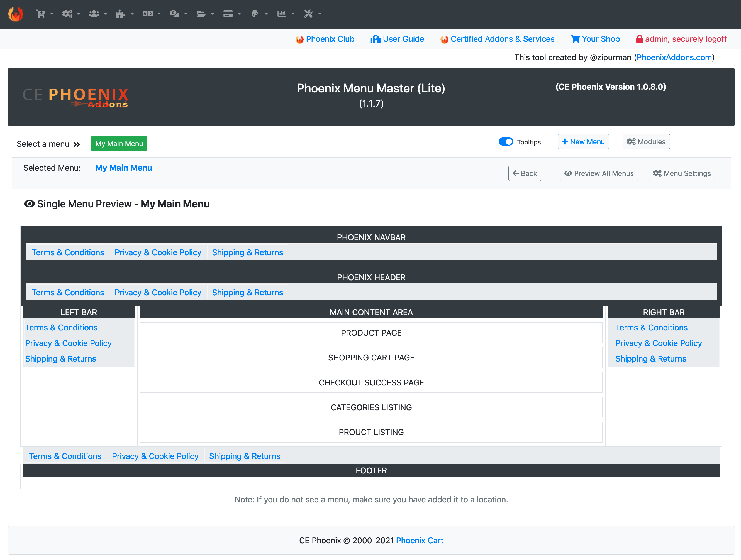Click admin, securely logoff link

pyautogui.click(x=686, y=39)
